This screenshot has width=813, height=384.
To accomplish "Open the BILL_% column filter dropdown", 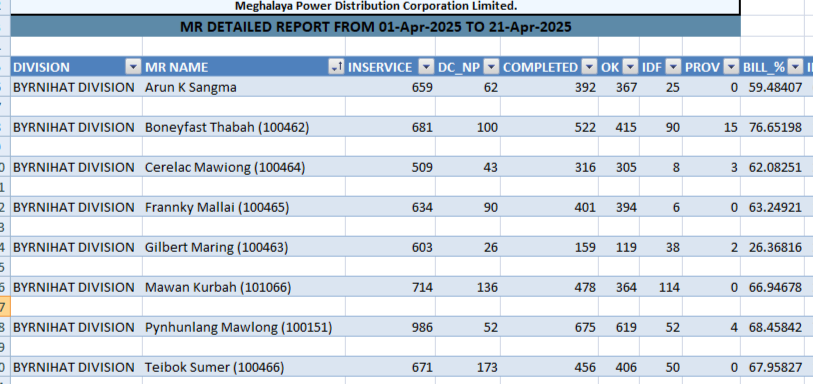I will [795, 67].
